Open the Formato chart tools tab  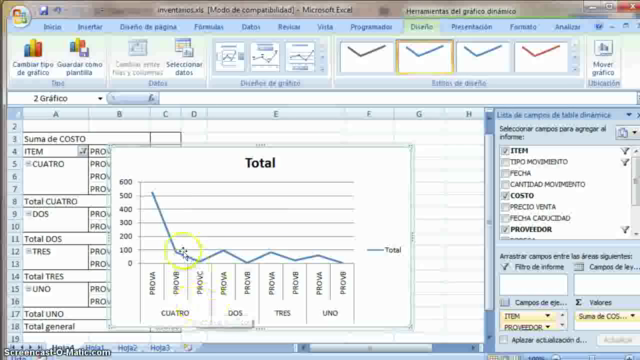523,27
